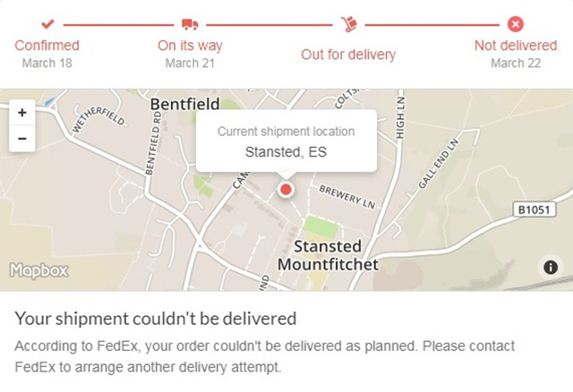Click the On its way truck icon
The width and height of the screenshot is (573, 392).
coord(190,24)
